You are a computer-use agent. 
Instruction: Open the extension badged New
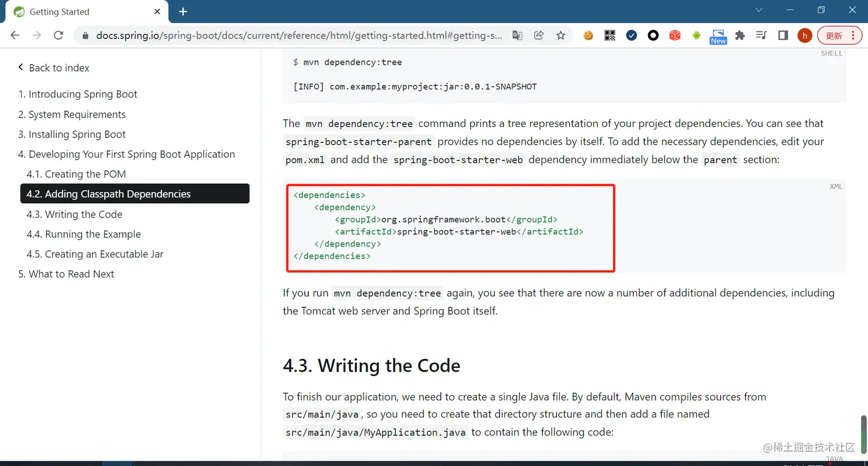tap(718, 37)
